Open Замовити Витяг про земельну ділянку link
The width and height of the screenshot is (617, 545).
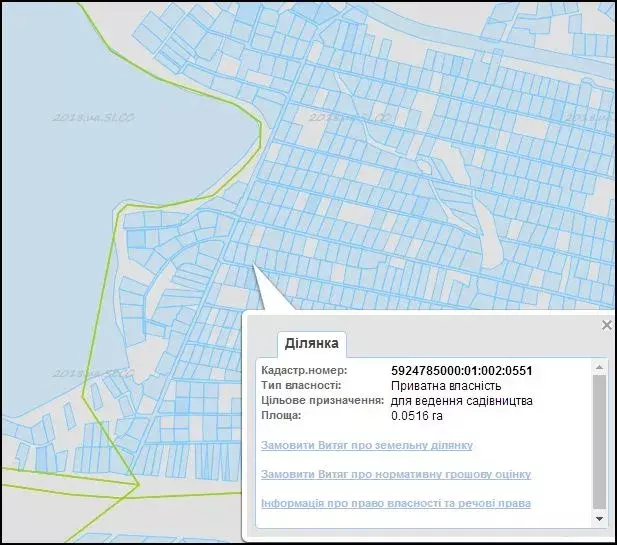pos(366,445)
